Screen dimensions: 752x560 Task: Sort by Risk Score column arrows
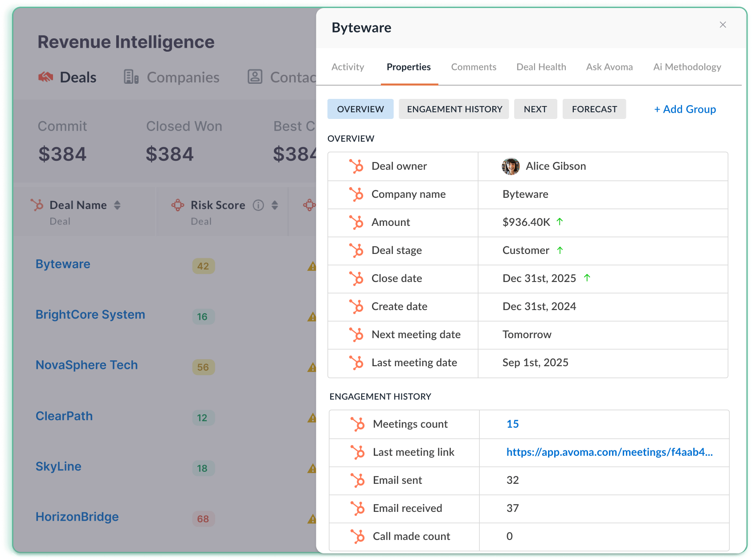[x=275, y=205]
